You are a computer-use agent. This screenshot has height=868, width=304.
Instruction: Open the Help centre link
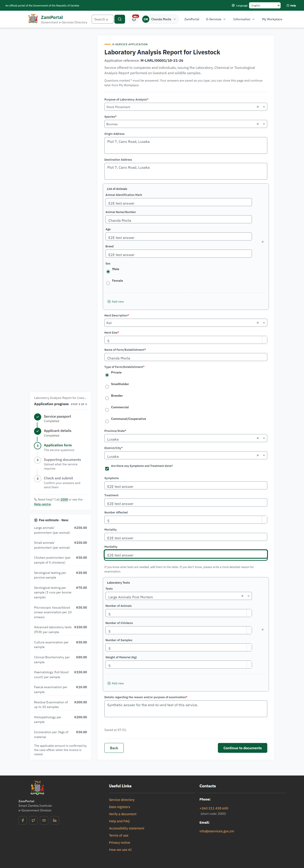point(43,504)
